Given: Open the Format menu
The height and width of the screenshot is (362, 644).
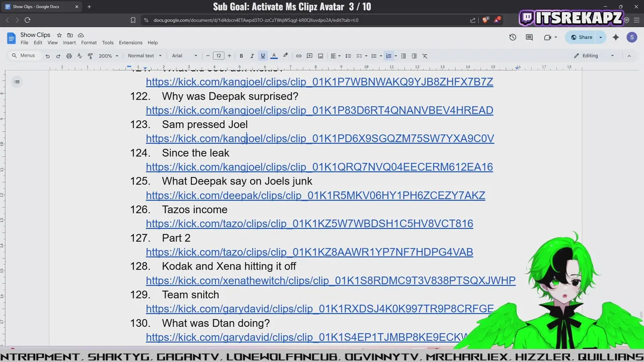Looking at the screenshot, I should tap(89, 43).
